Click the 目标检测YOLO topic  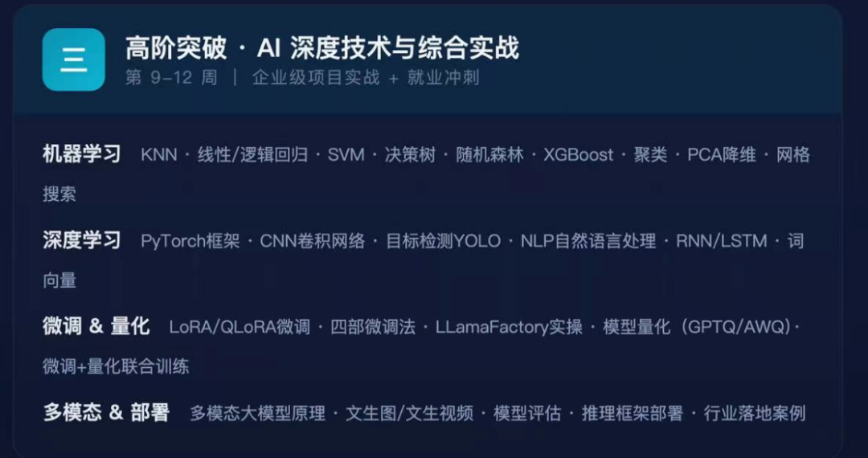click(x=443, y=241)
